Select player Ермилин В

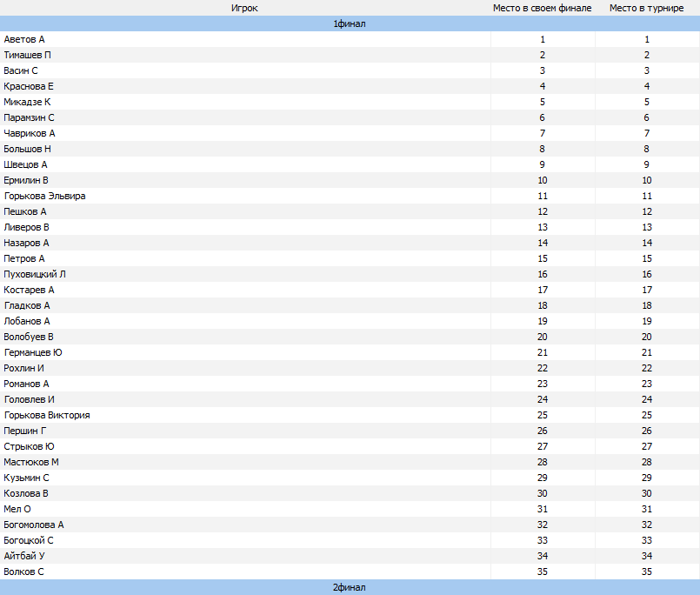26,180
